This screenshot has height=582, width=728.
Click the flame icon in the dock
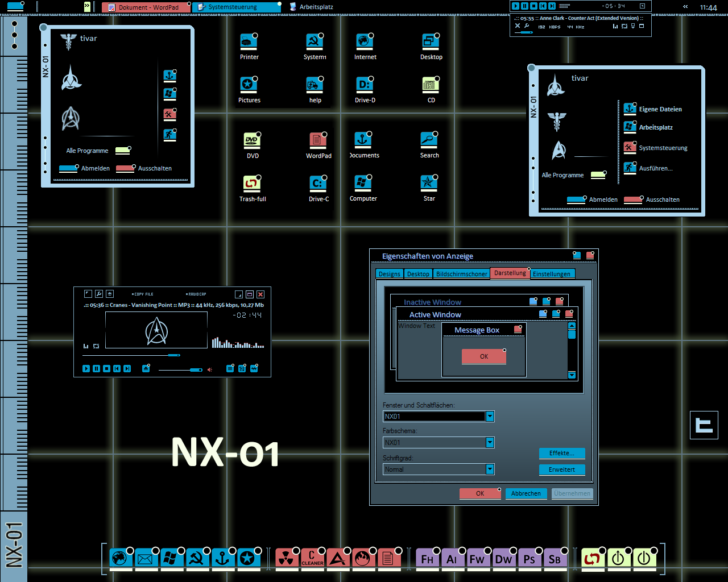point(363,559)
